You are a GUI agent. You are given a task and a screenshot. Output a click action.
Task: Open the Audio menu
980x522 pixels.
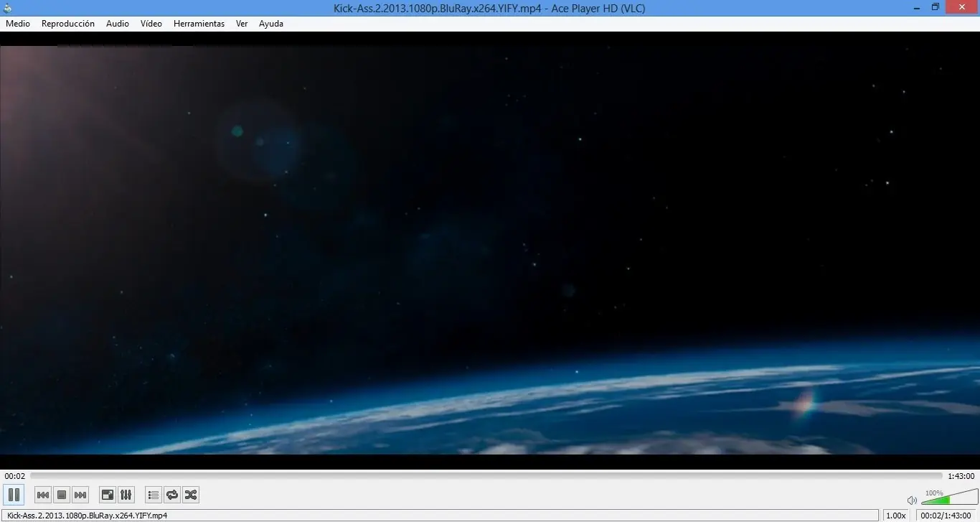(118, 24)
